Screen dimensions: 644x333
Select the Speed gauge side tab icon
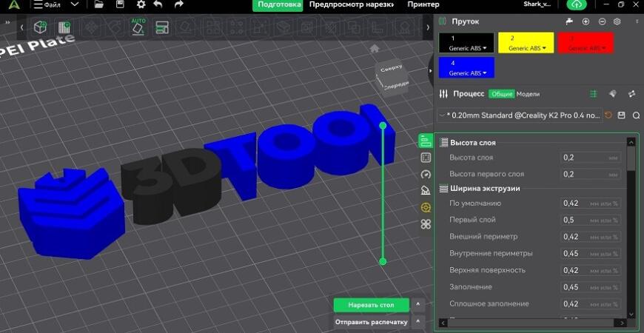[426, 174]
